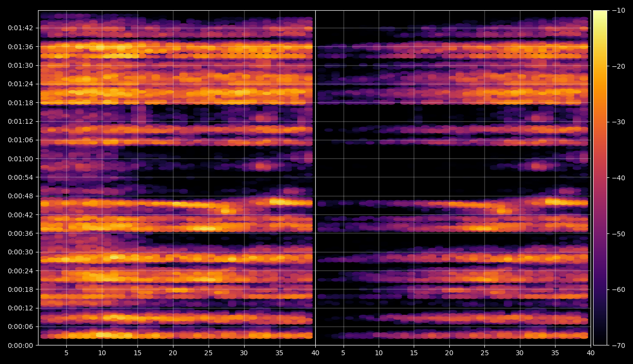Image resolution: width=633 pixels, height=364 pixels.
Task: Click the 0:01:42 time axis label
Action: point(20,28)
